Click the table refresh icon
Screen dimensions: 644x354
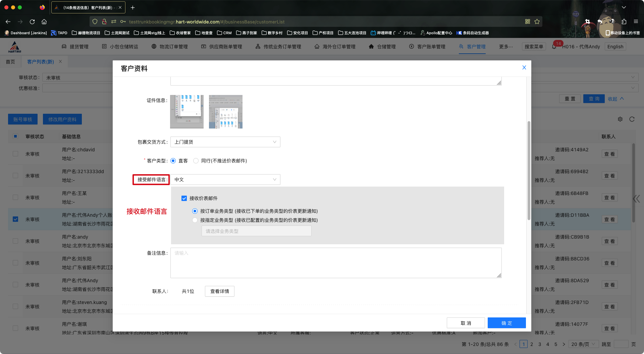point(632,119)
